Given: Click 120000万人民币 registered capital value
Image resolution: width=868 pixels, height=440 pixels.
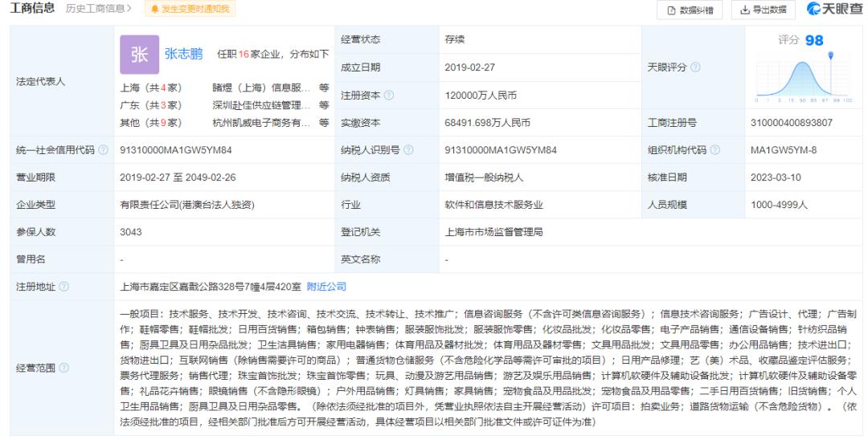Looking at the screenshot, I should (481, 95).
